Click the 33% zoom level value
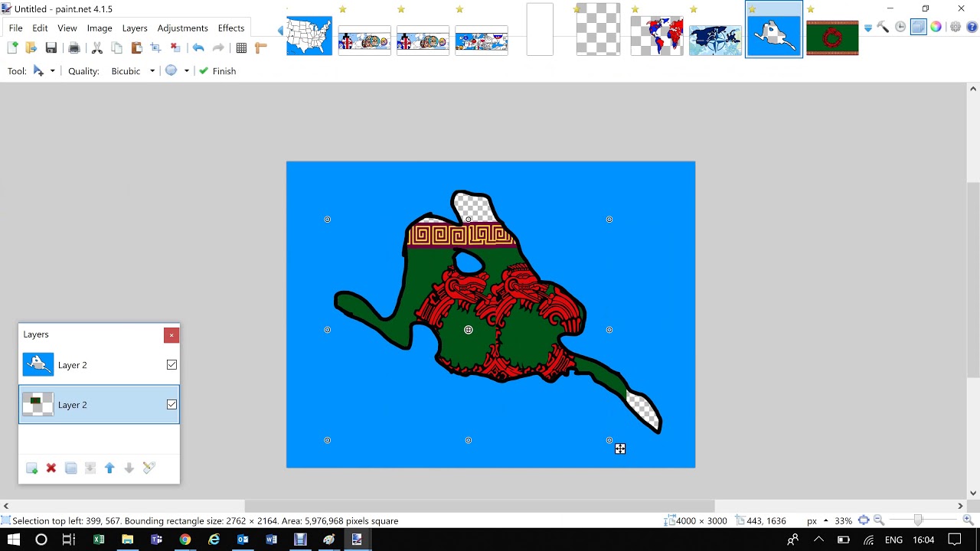The width and height of the screenshot is (980, 551). pyautogui.click(x=843, y=520)
